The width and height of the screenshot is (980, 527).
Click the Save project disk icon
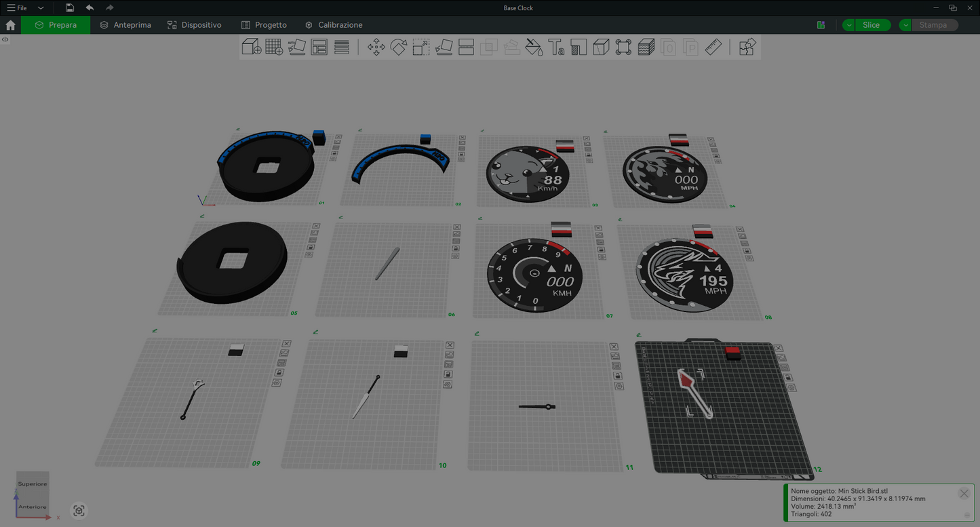tap(70, 7)
